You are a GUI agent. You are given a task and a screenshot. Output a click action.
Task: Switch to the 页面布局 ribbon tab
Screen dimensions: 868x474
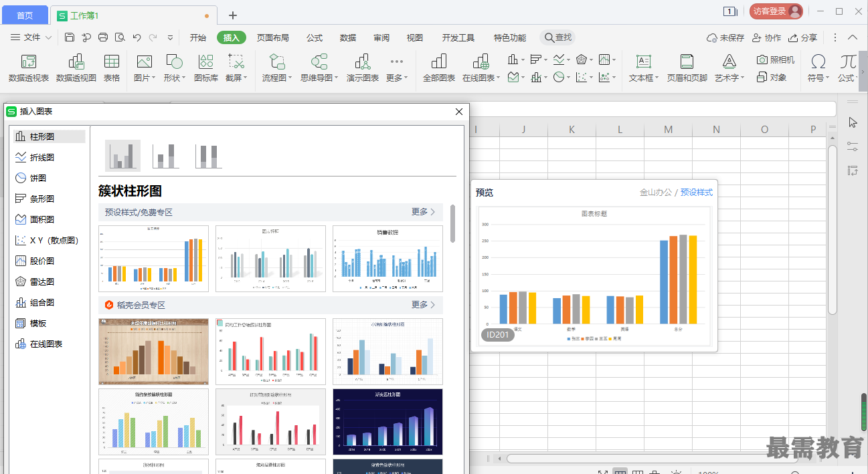click(273, 38)
